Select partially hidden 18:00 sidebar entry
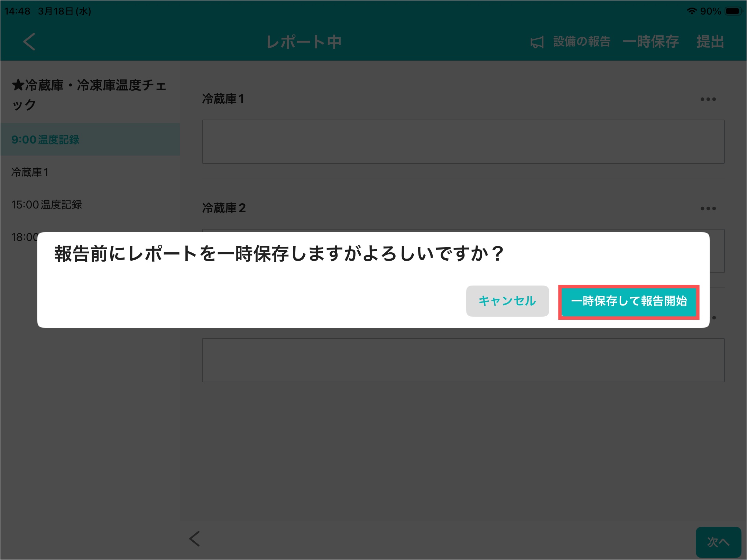 (x=24, y=237)
